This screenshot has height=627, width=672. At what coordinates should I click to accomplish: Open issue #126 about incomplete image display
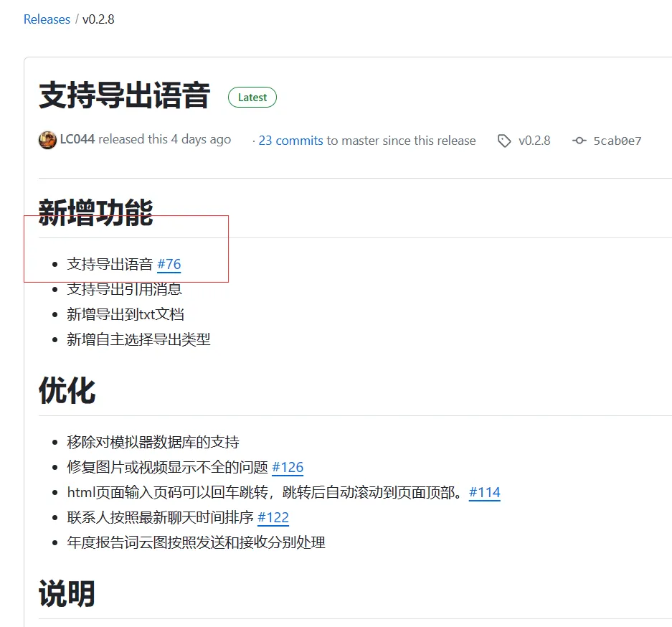[288, 468]
